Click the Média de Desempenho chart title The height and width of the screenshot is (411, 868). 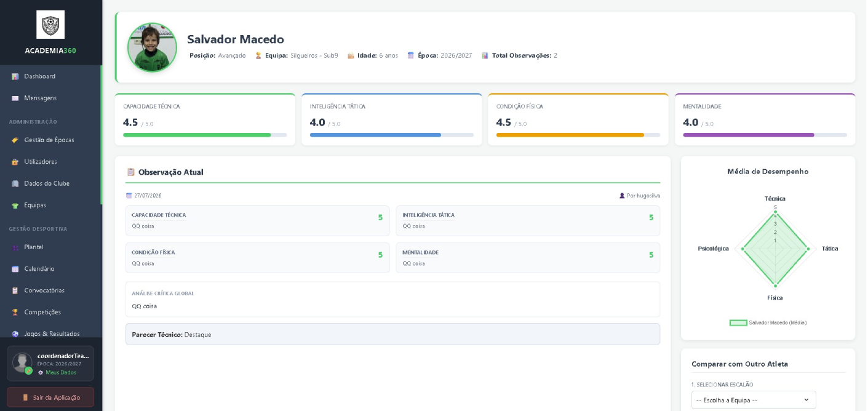pos(768,172)
